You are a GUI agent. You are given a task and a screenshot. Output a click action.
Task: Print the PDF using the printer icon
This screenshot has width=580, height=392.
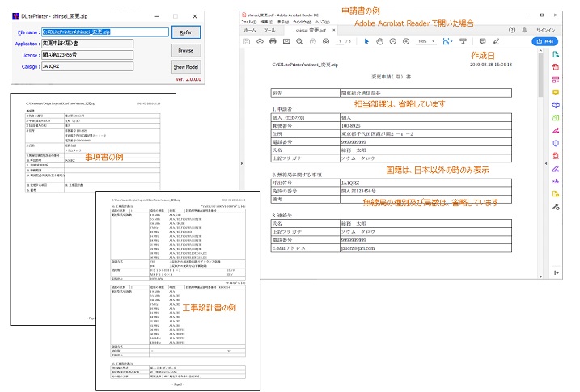point(273,41)
